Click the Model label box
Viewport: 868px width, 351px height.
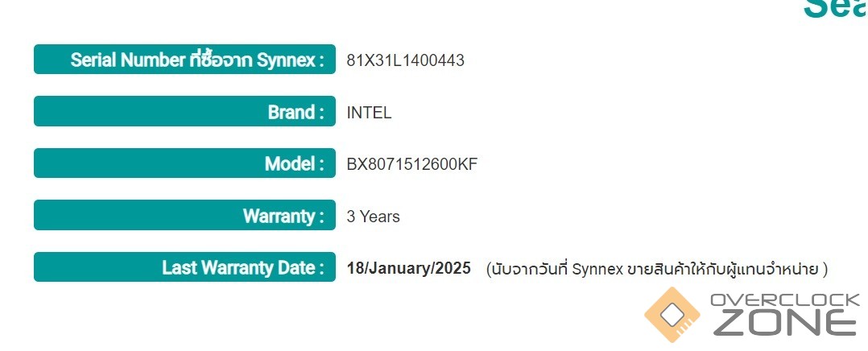184,164
